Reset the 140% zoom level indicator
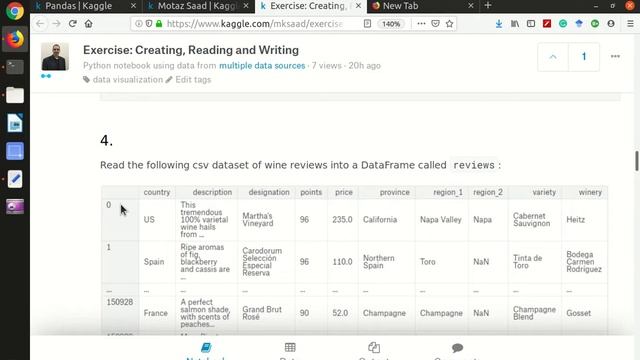This screenshot has height=360, width=640. click(x=391, y=24)
